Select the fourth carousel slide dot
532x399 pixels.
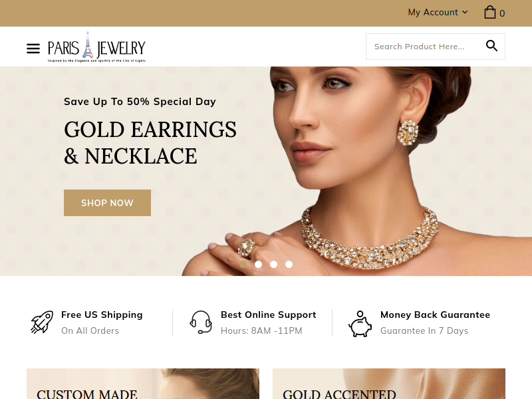[289, 264]
